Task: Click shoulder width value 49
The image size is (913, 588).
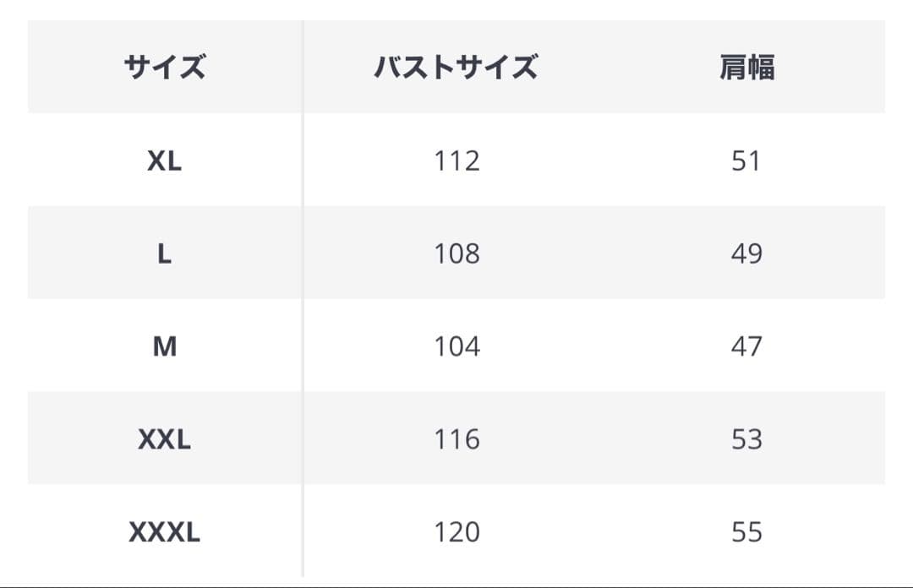Action: (x=746, y=253)
